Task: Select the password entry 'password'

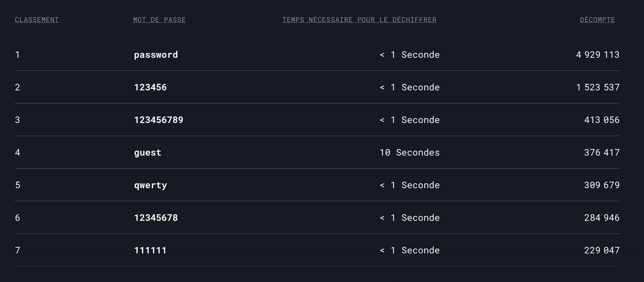Action: pyautogui.click(x=156, y=55)
